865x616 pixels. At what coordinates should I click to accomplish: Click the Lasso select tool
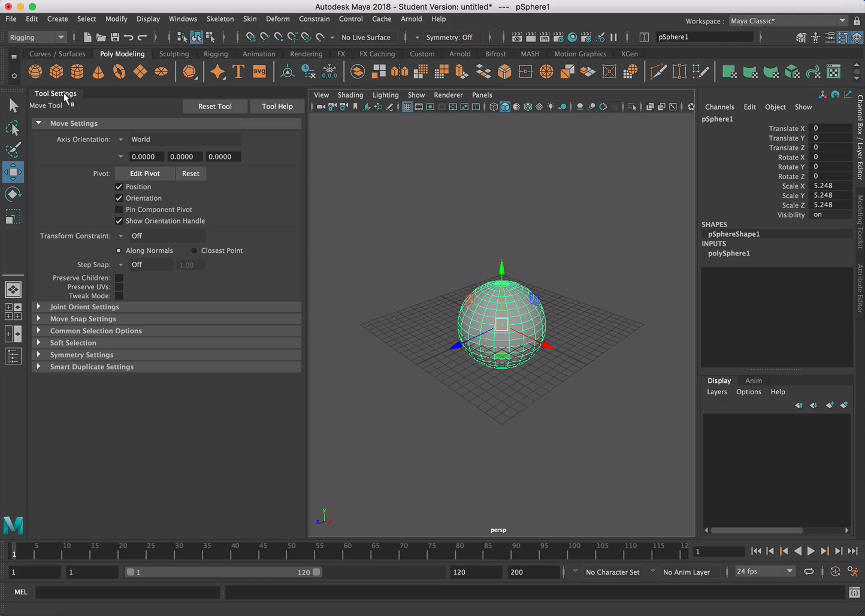pos(13,128)
